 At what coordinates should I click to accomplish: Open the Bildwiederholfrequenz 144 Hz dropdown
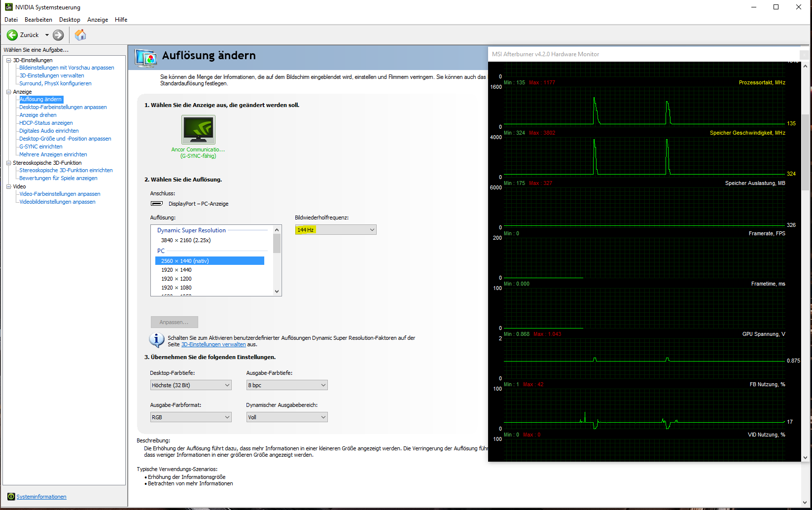336,230
